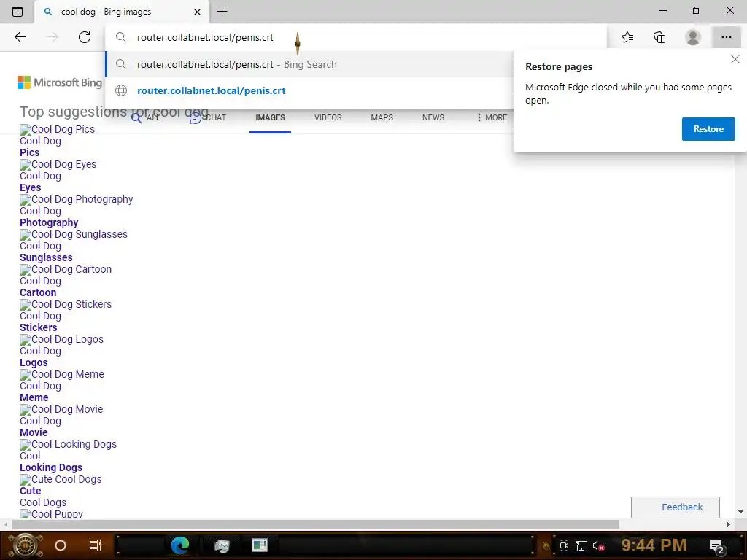Select Bing Search suggestion for router.collabnet.local/penis.crt
The width and height of the screenshot is (747, 560).
[309, 64]
